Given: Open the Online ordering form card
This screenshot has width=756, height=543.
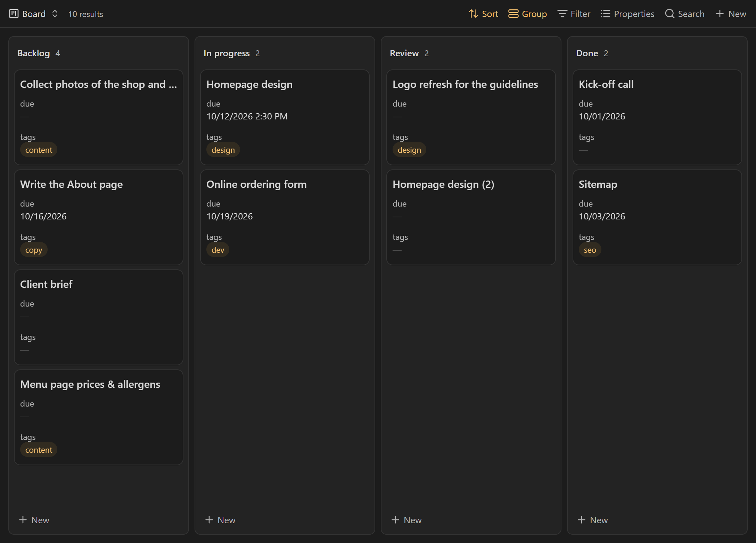Looking at the screenshot, I should pos(285,217).
